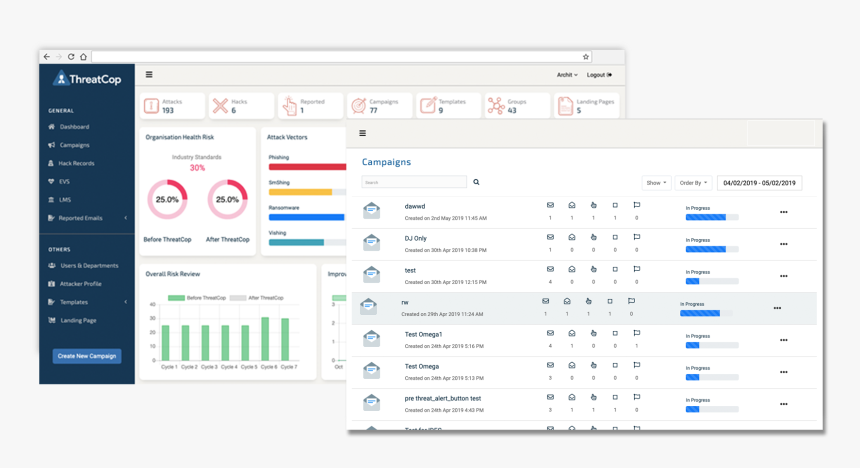
Task: Click the Logout link
Action: pyautogui.click(x=599, y=75)
